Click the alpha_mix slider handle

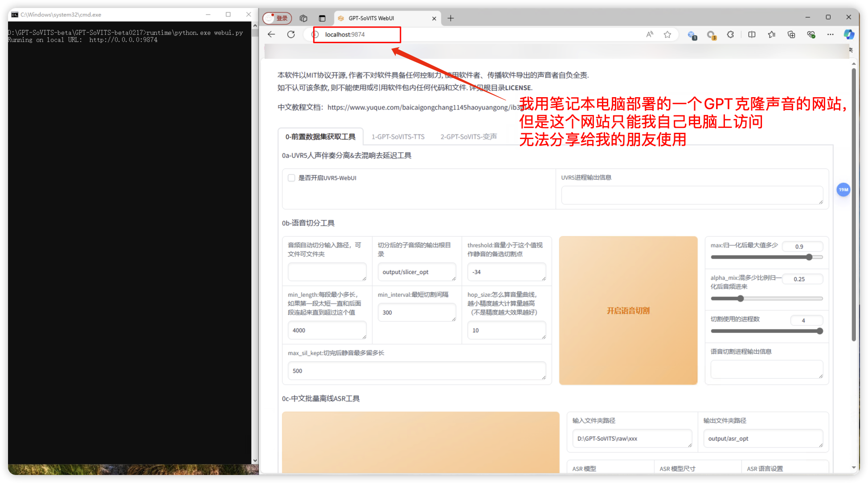click(741, 299)
